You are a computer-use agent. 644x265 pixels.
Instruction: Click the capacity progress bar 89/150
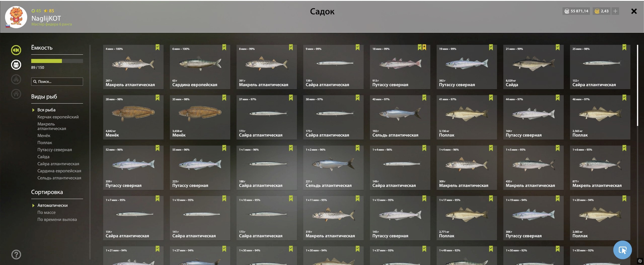57,61
